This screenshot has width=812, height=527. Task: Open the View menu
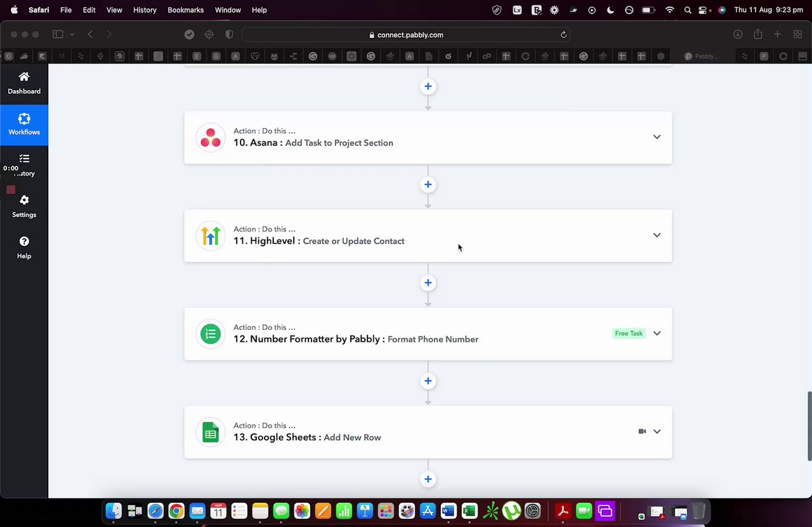coord(114,10)
